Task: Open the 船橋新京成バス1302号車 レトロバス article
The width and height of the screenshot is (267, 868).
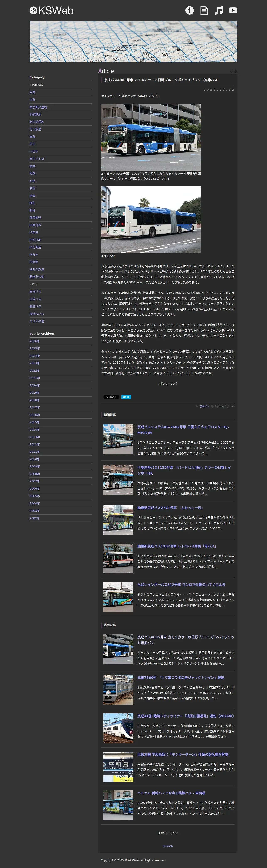Action: click(x=177, y=546)
